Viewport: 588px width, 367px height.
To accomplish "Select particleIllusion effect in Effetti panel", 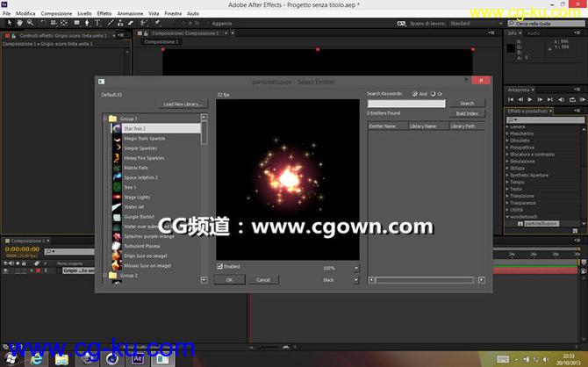I will 541,223.
